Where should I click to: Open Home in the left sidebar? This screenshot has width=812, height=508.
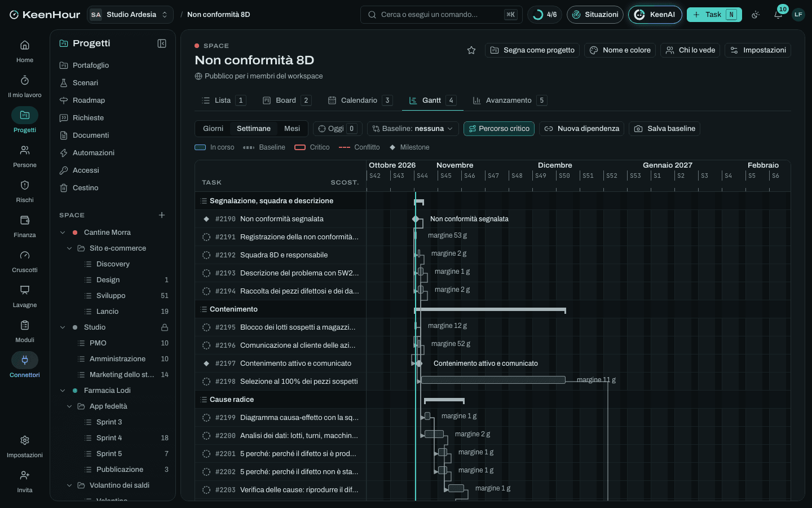coord(25,51)
